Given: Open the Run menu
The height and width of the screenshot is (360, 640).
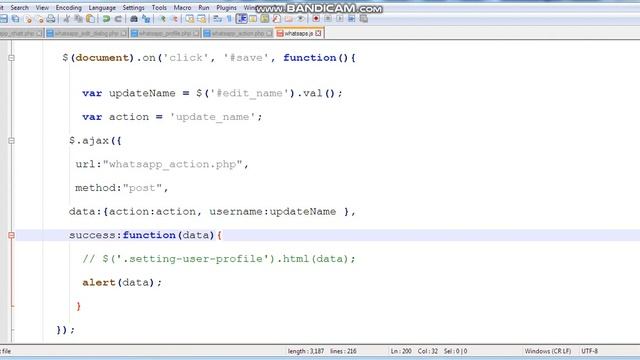Looking at the screenshot, I should [204, 8].
